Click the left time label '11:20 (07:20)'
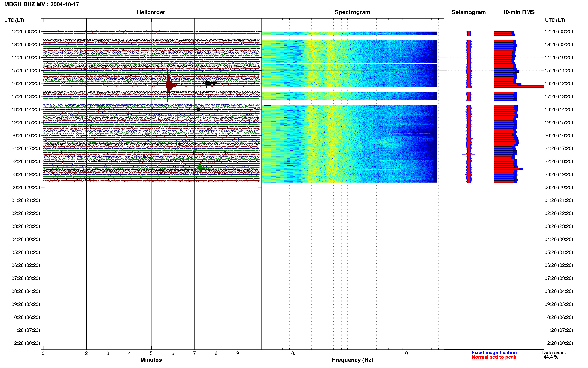This screenshot has width=588, height=368. pos(26,330)
